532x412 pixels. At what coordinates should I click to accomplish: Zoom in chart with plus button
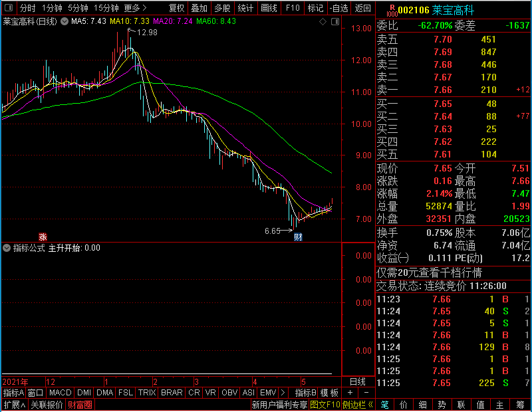click(x=350, y=393)
